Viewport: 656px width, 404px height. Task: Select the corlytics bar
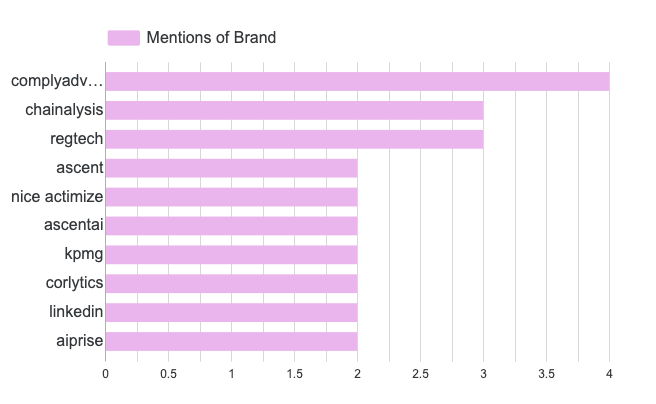[x=231, y=284]
